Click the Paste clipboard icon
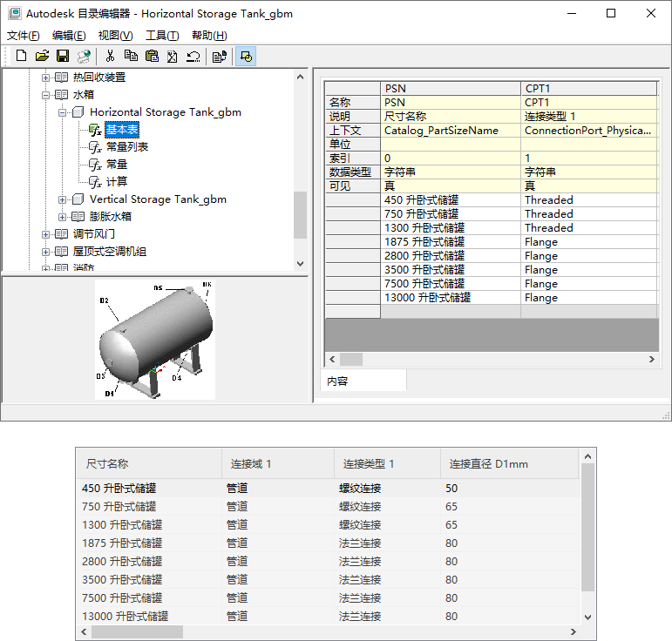672x641 pixels. point(152,56)
